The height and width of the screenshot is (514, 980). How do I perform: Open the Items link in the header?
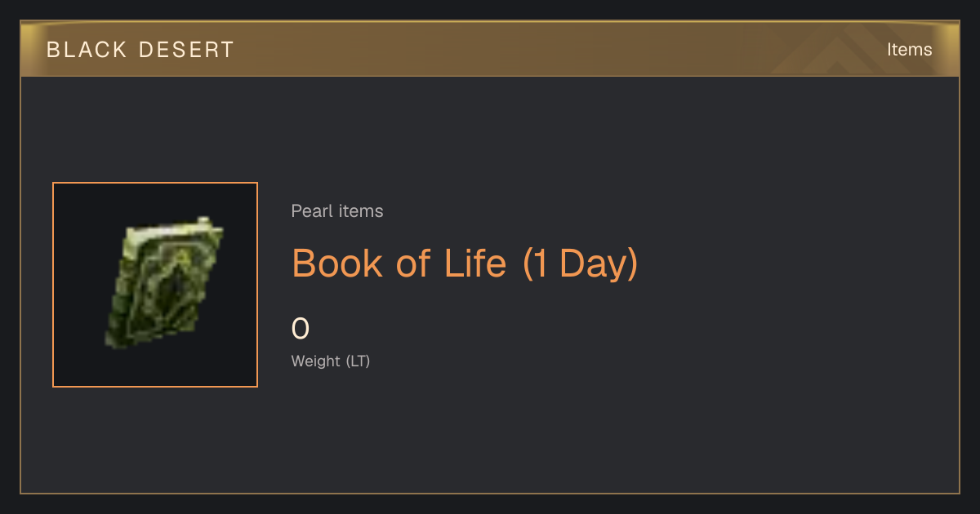pos(909,50)
